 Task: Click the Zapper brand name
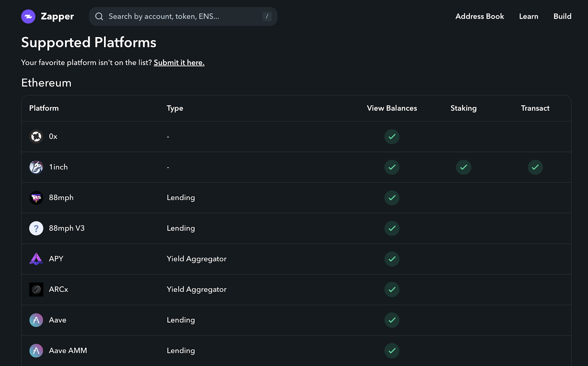[x=57, y=17]
